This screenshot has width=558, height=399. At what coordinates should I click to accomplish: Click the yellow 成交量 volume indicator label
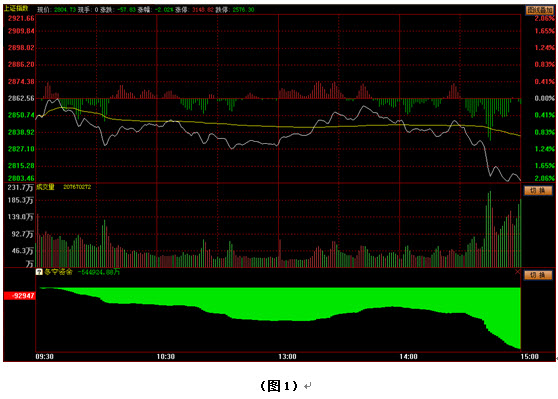point(46,187)
